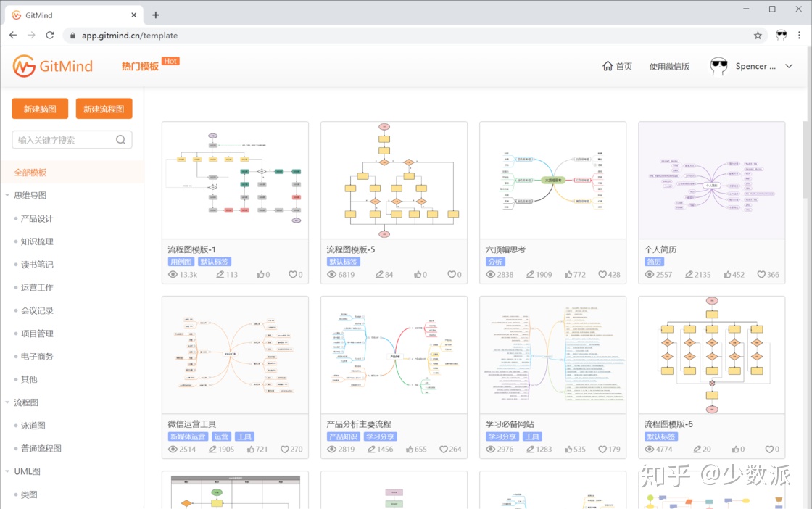
Task: Open the 六顶帽思考 template thumbnail
Action: point(553,181)
